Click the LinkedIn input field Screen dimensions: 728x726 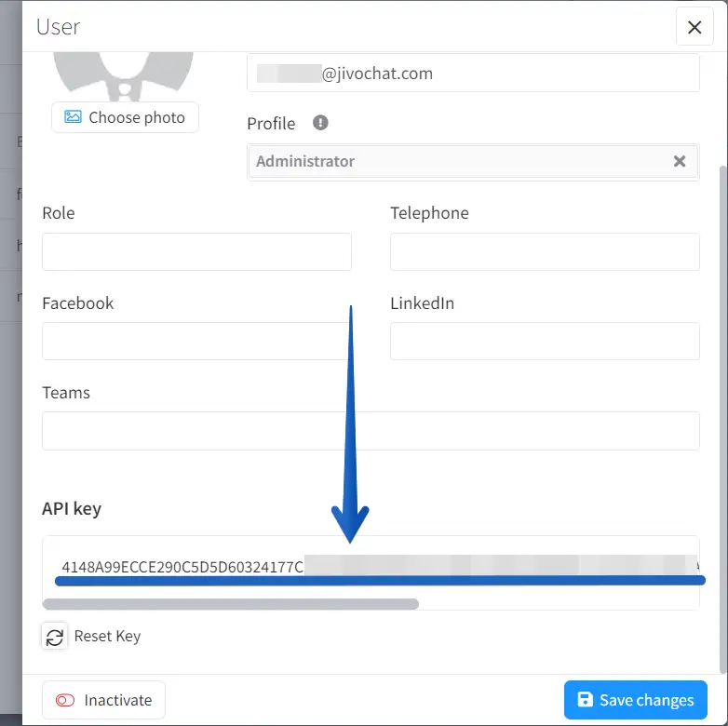[x=545, y=341]
